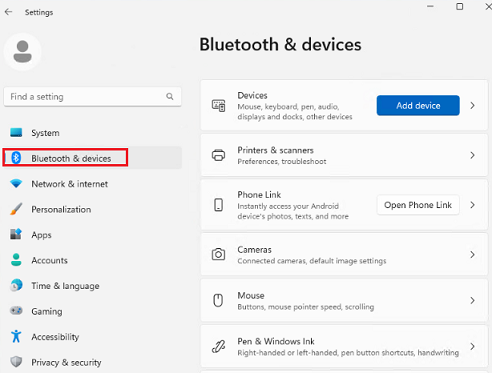Open Gaming settings category
Screen dimensions: 492x373
click(92, 311)
